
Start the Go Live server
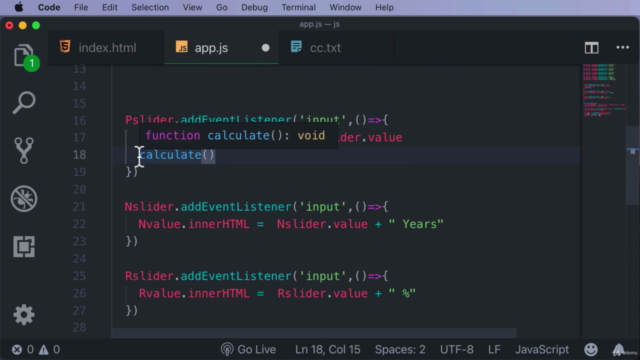(x=249, y=350)
